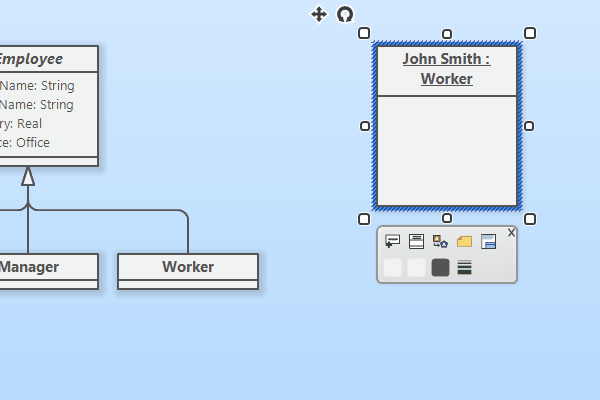
Task: Click the middle-right resize handle of John Smith object
Action: pos(529,126)
